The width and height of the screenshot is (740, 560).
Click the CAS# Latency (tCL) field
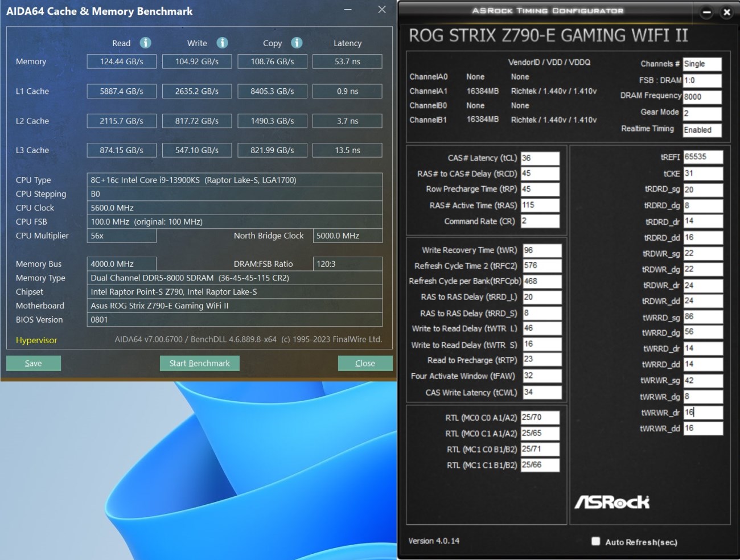pos(540,158)
